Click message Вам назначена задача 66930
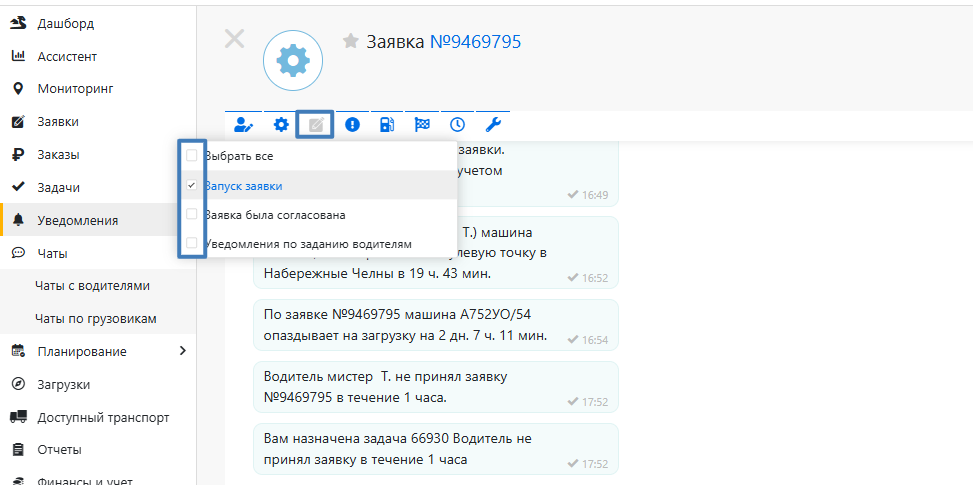973x485 pixels. coord(436,448)
